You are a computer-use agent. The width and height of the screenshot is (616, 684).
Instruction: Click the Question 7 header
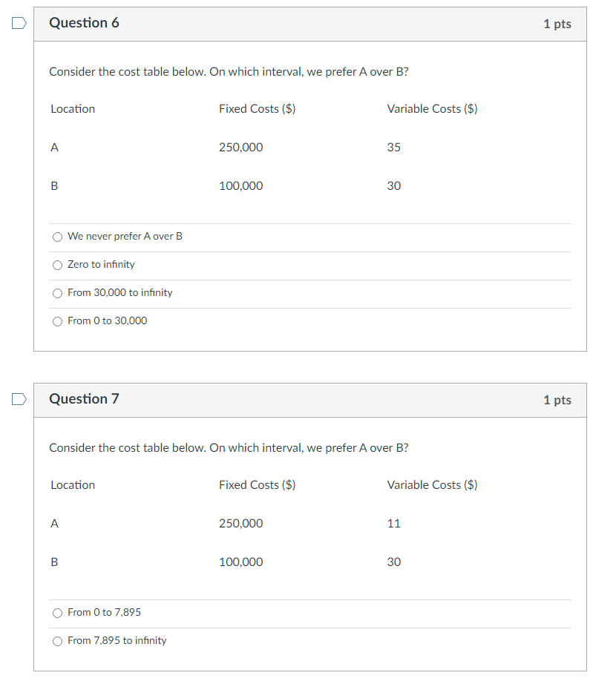tap(85, 398)
